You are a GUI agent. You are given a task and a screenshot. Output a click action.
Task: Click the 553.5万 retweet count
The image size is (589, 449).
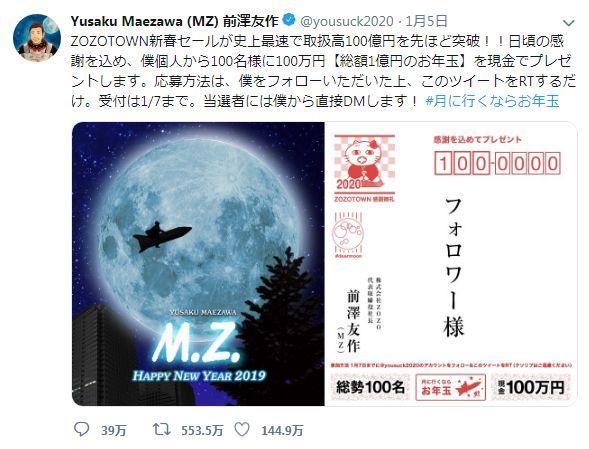click(x=202, y=430)
